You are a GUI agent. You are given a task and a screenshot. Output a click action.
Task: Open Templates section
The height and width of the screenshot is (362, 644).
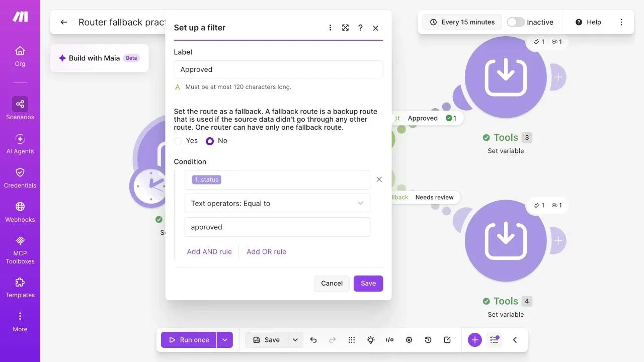click(x=20, y=288)
